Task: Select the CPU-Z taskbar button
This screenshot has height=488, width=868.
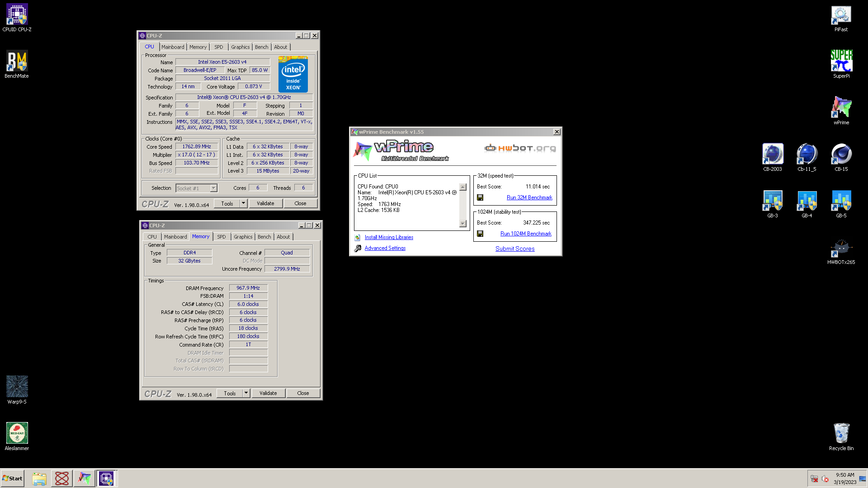Action: click(107, 479)
